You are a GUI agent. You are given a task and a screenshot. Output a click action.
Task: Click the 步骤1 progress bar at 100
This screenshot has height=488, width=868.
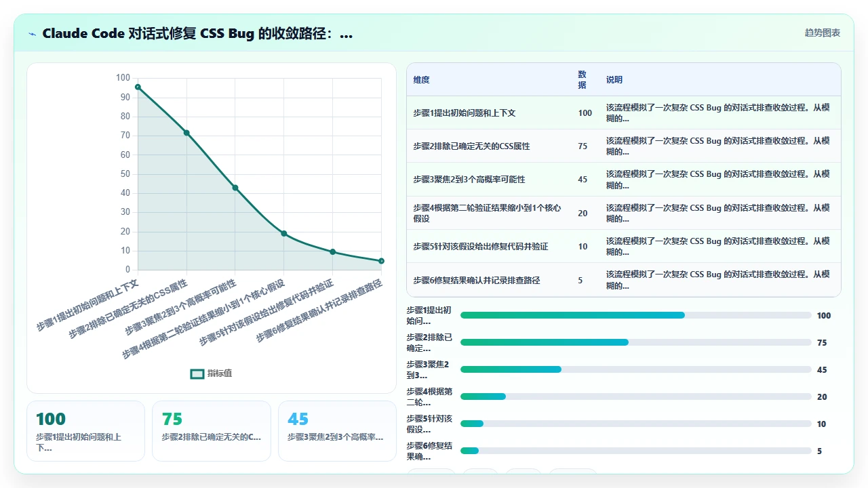pos(636,315)
